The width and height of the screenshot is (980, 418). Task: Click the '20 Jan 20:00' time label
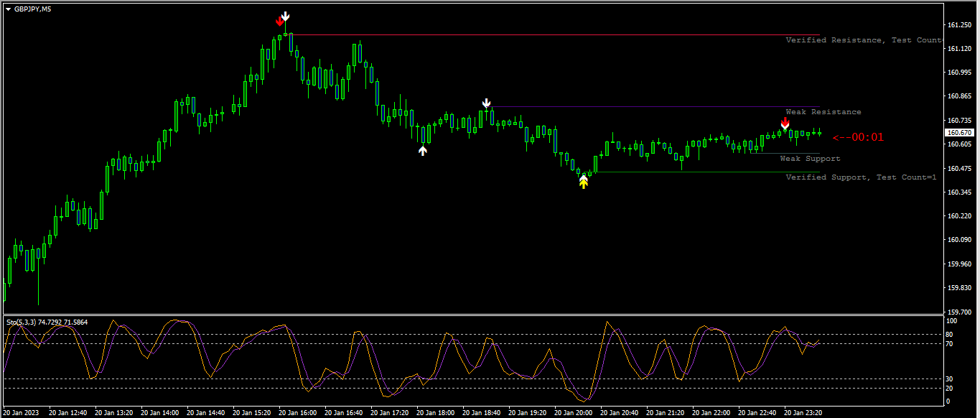(x=574, y=413)
